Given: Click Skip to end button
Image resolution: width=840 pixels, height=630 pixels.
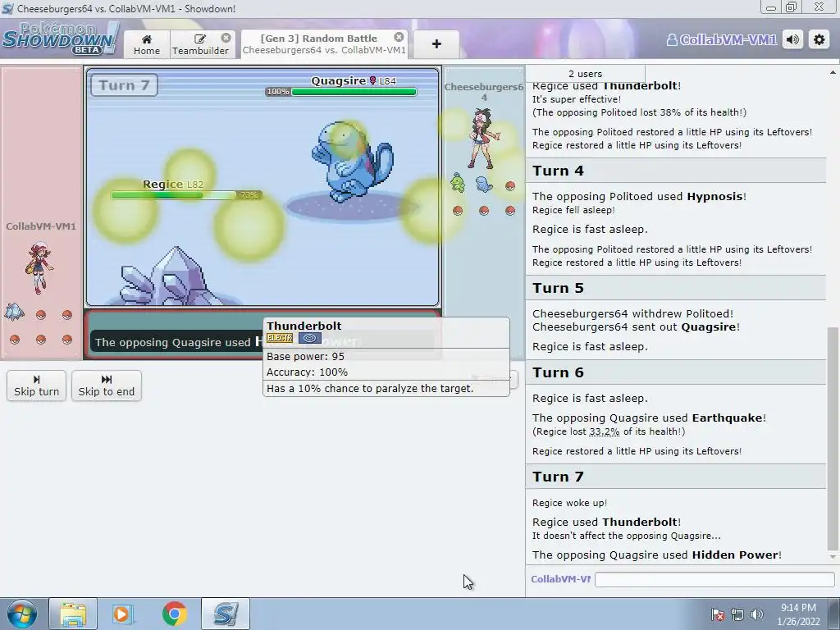Looking at the screenshot, I should click(x=106, y=386).
